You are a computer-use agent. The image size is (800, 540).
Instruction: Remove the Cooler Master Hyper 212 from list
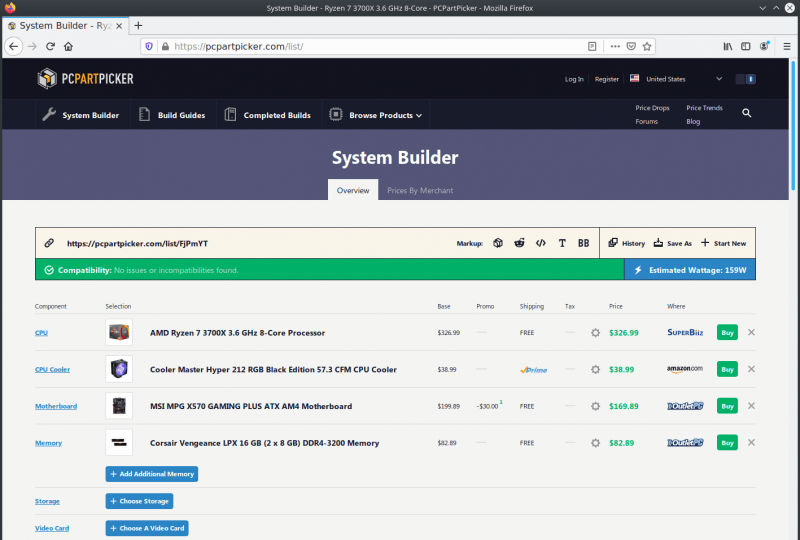pos(751,369)
